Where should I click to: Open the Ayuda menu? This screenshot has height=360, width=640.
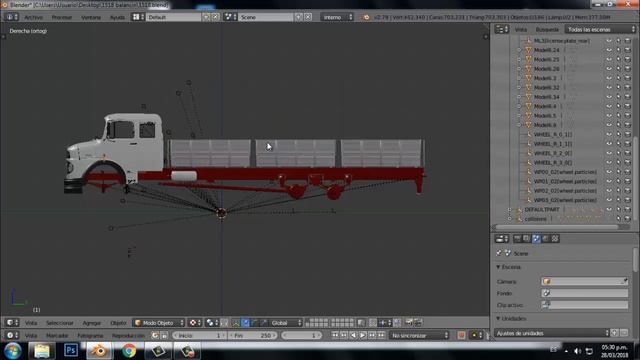coord(117,17)
